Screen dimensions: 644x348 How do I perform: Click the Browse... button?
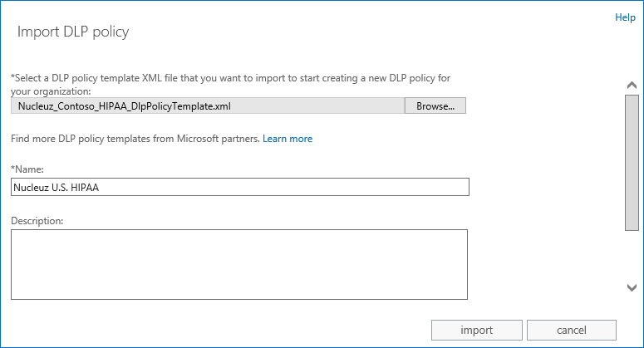(x=435, y=105)
